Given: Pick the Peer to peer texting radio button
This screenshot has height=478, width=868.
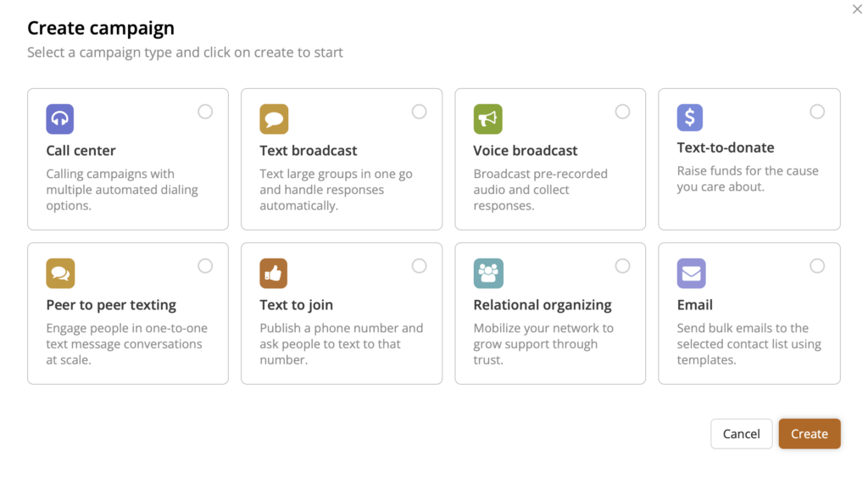Looking at the screenshot, I should (x=205, y=266).
